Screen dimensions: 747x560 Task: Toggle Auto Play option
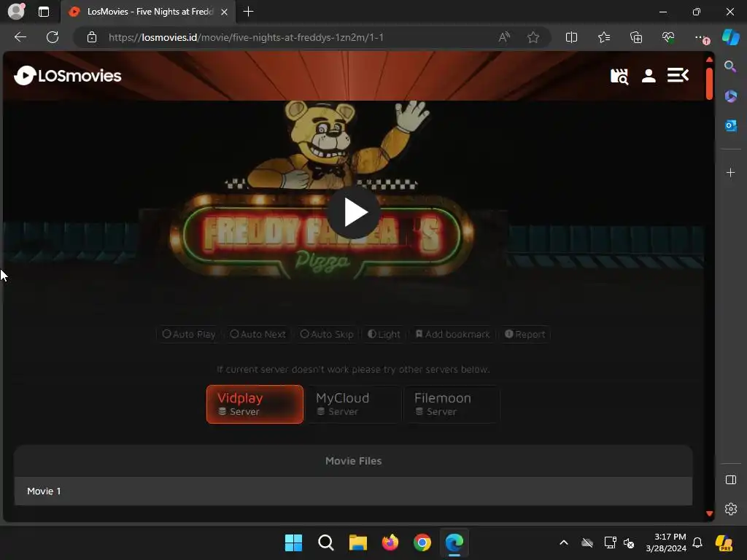189,334
